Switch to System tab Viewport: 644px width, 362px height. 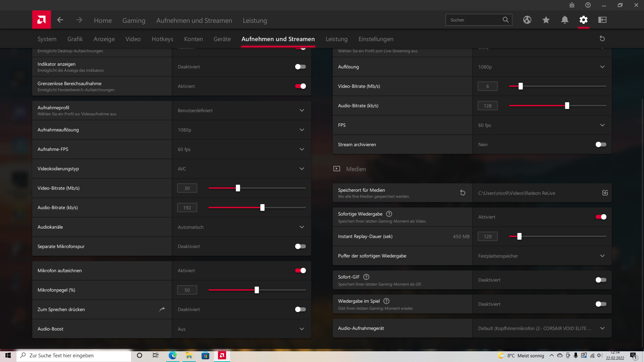click(x=47, y=39)
